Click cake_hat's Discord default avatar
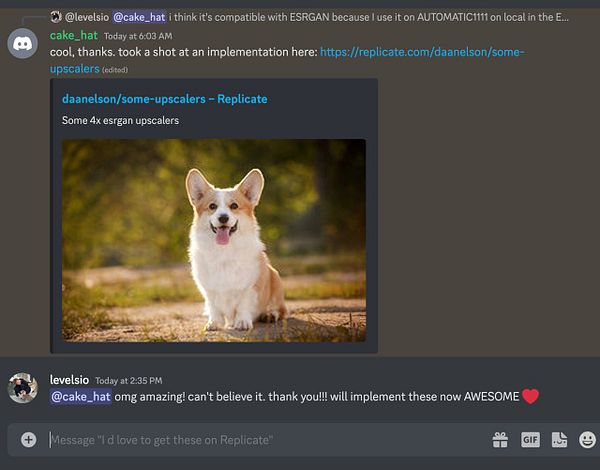Image resolution: width=600 pixels, height=470 pixels. coord(23,43)
